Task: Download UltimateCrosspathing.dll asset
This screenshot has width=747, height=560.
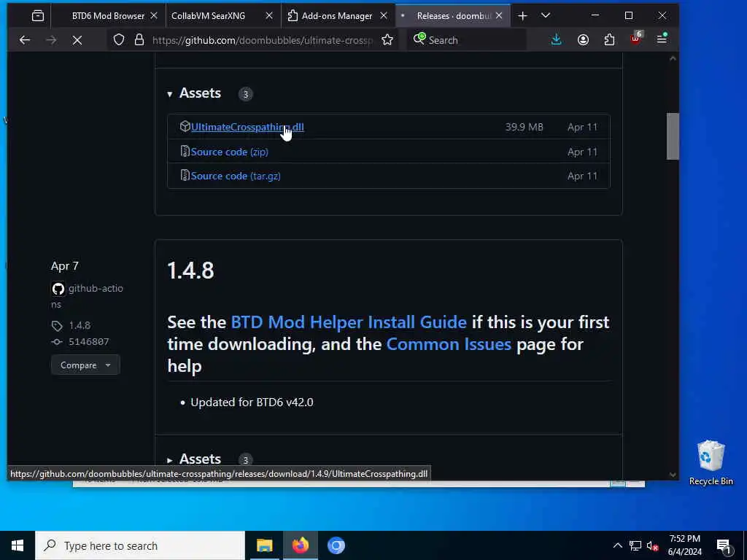Action: 247,127
